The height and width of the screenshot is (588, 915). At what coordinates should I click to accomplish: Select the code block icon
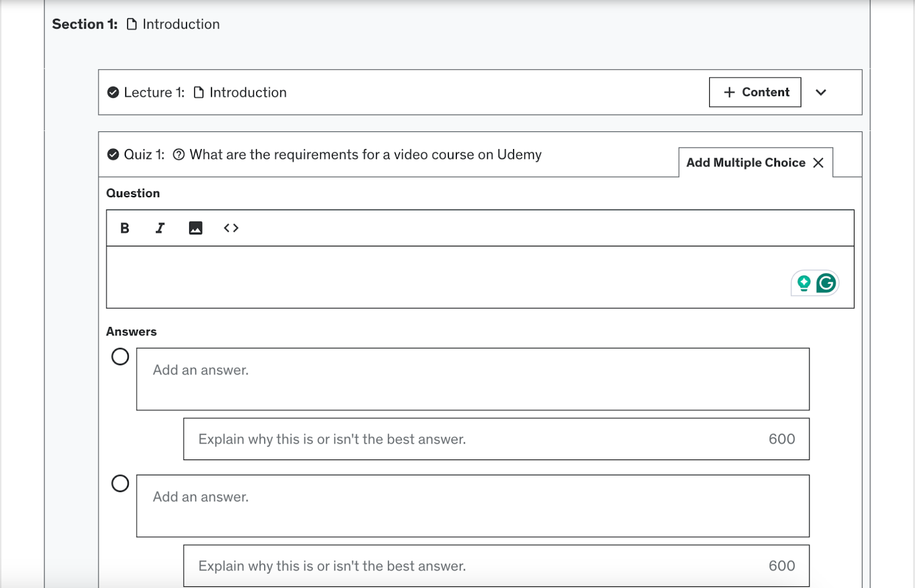[x=231, y=227]
